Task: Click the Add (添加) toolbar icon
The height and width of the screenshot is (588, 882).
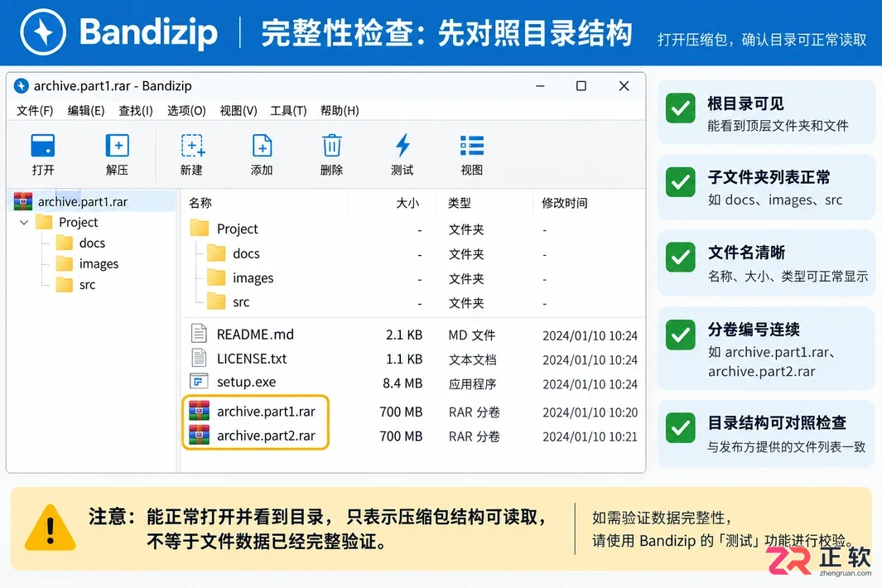Action: (x=263, y=145)
